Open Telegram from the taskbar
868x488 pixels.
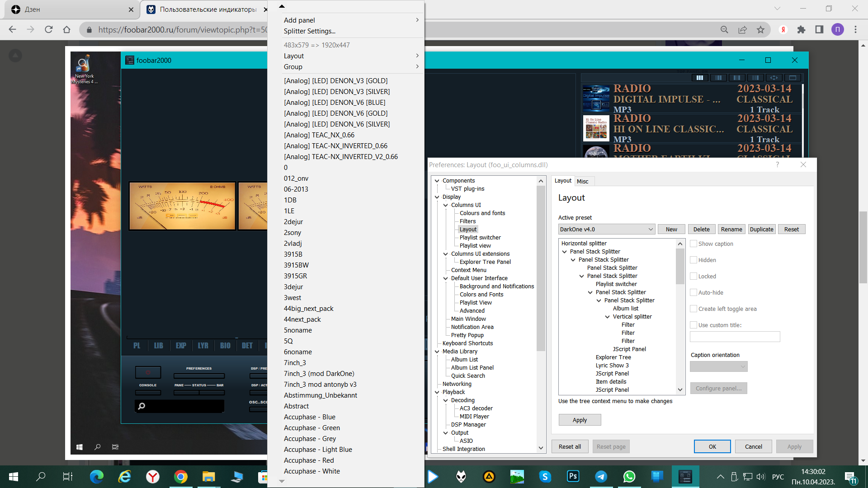[x=601, y=476]
